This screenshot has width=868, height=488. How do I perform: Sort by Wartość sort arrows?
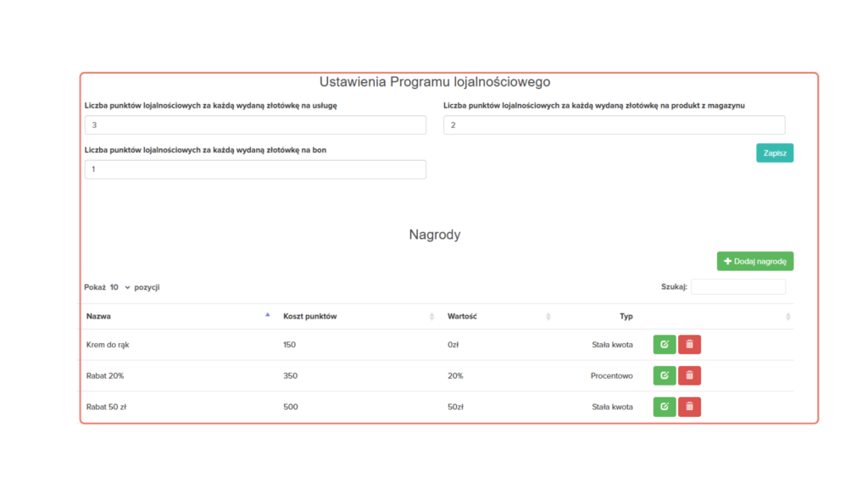pyautogui.click(x=548, y=317)
